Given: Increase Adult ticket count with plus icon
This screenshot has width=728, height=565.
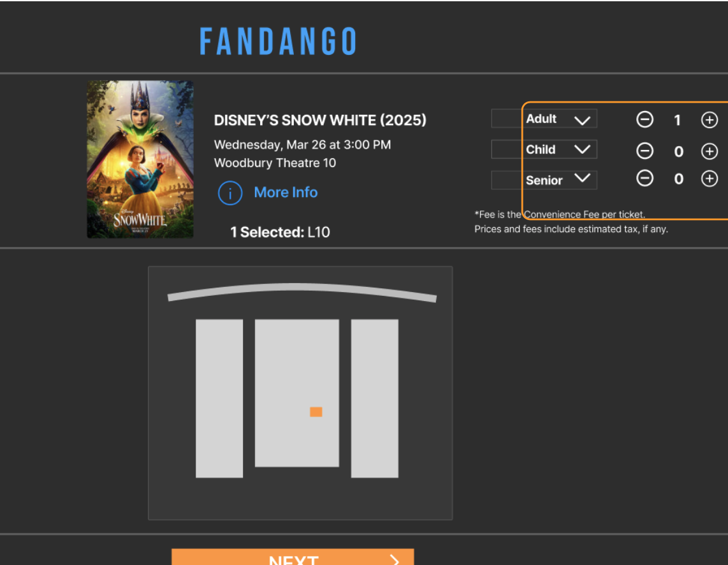Looking at the screenshot, I should pos(709,119).
